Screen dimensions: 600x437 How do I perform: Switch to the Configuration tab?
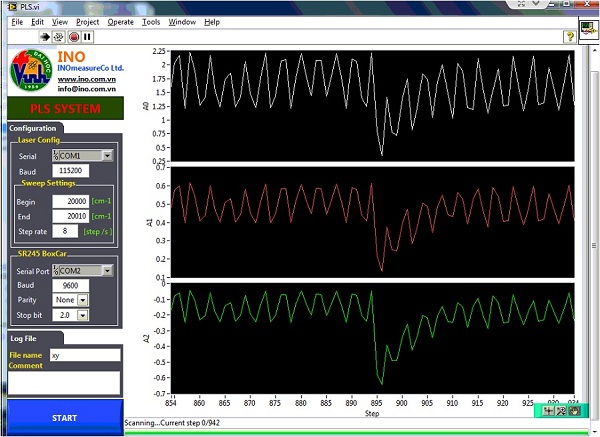click(33, 128)
